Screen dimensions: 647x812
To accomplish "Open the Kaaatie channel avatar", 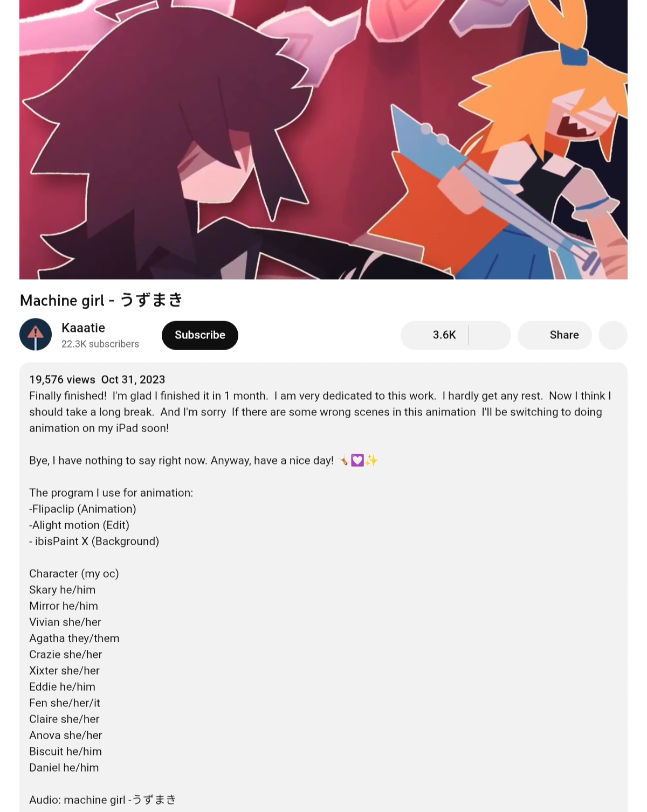I will 36,335.
